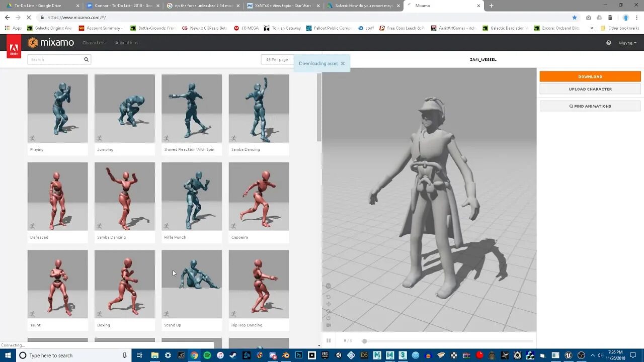644x362 pixels.
Task: Click the browser address bar
Action: 302,17
